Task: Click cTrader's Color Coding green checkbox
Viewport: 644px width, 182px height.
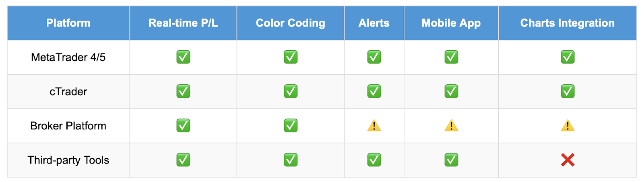Action: (x=291, y=92)
